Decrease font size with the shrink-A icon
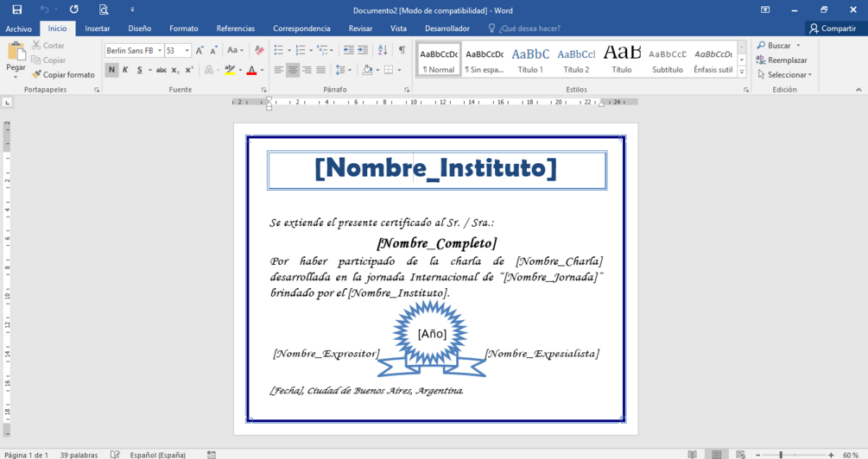 pyautogui.click(x=213, y=50)
